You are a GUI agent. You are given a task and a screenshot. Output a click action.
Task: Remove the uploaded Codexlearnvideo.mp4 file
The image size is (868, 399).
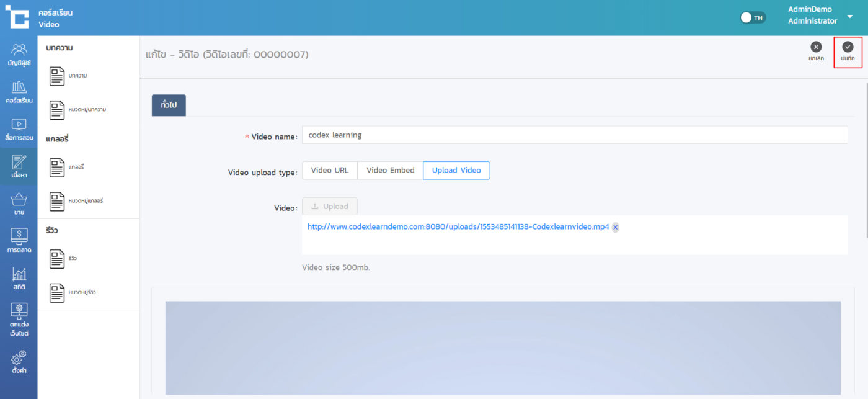tap(616, 228)
